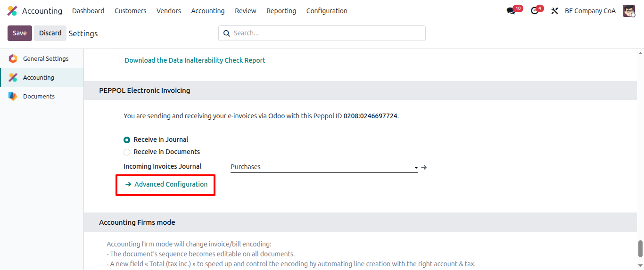The width and height of the screenshot is (644, 270).
Task: Open the chat messages icon
Action: click(x=511, y=11)
